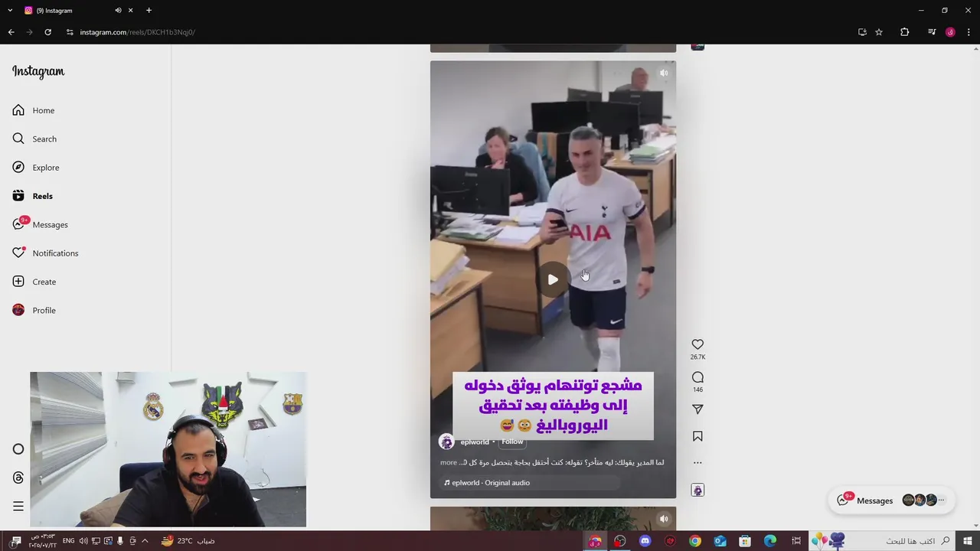The width and height of the screenshot is (980, 551).
Task: Click the Explore compass icon
Action: (x=18, y=168)
